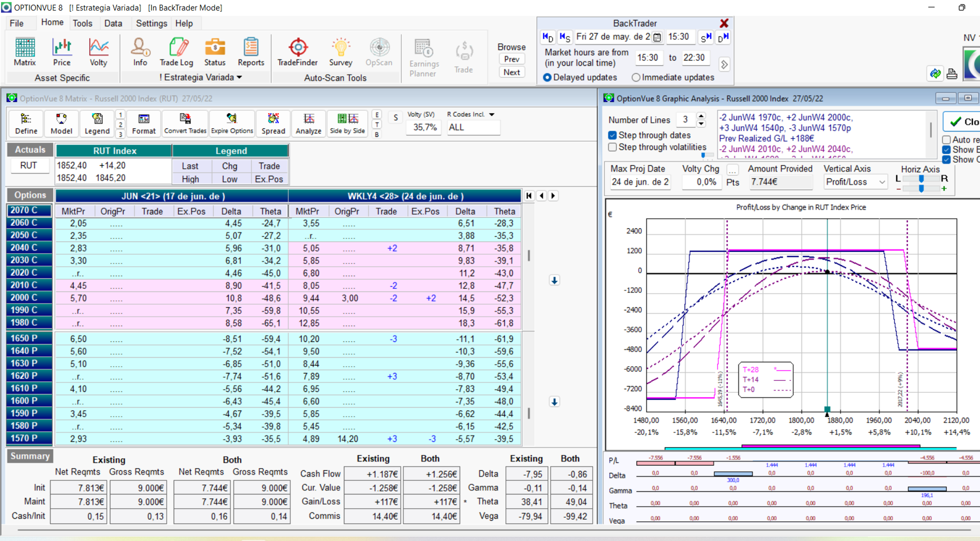Viewport: 980px width, 541px height.
Task: Click the Actuals button
Action: click(x=30, y=150)
